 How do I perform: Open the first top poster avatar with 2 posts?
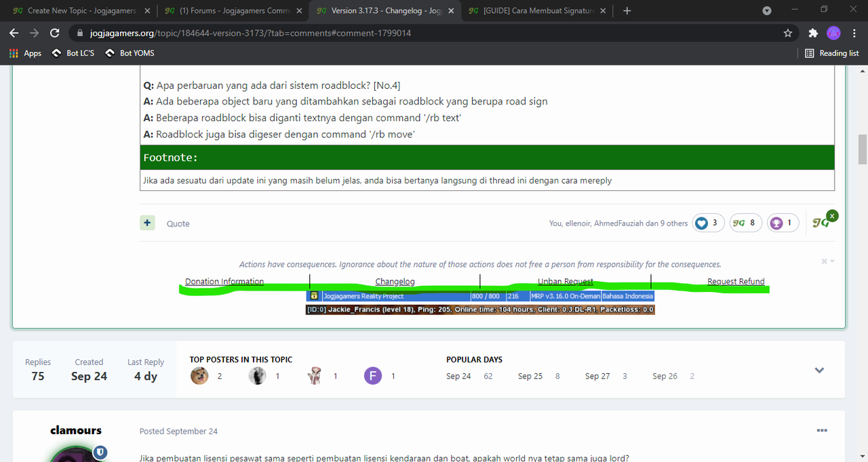[199, 376]
